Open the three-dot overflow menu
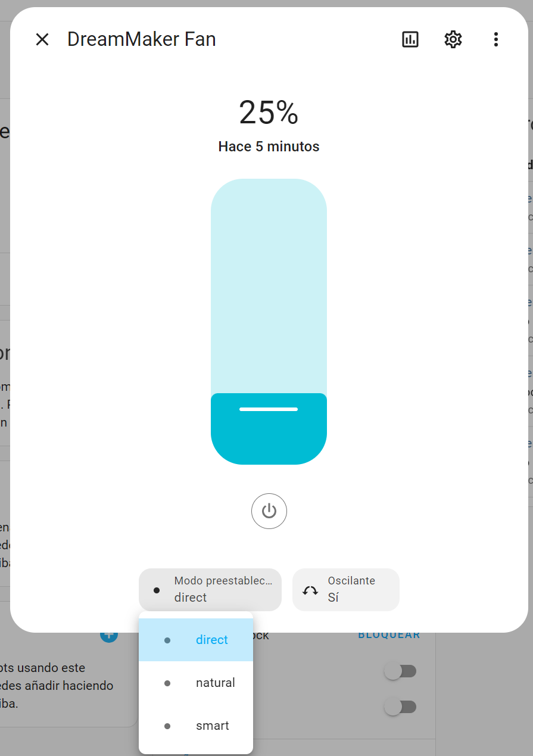The image size is (533, 756). (495, 40)
